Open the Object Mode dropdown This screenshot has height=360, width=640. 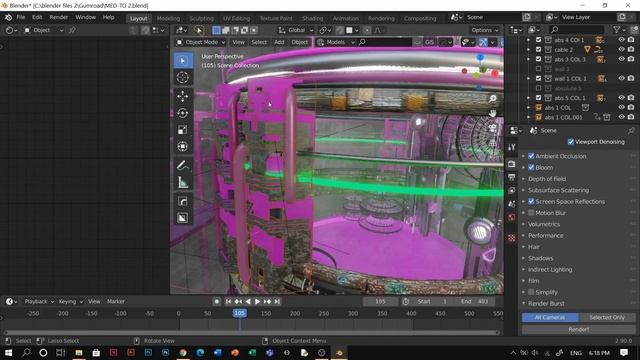click(x=201, y=42)
